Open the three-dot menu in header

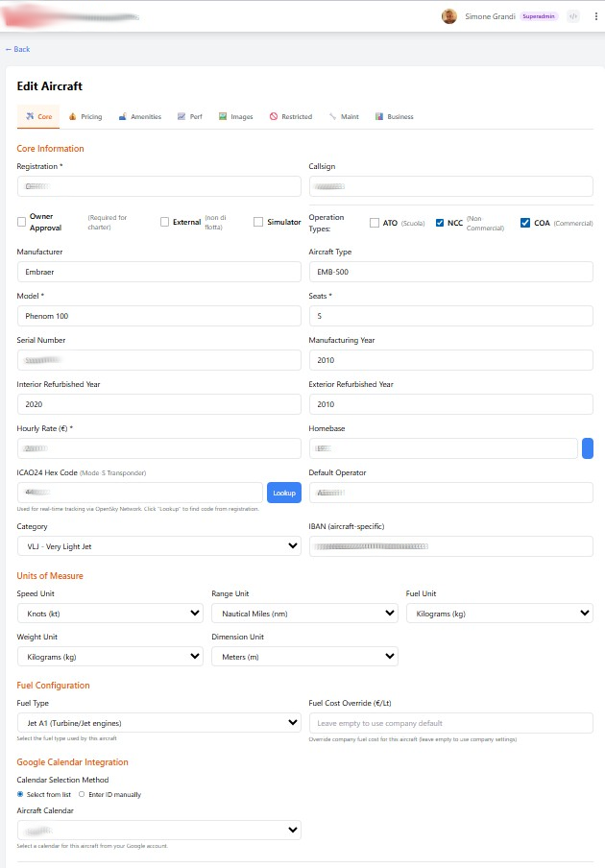(x=595, y=16)
